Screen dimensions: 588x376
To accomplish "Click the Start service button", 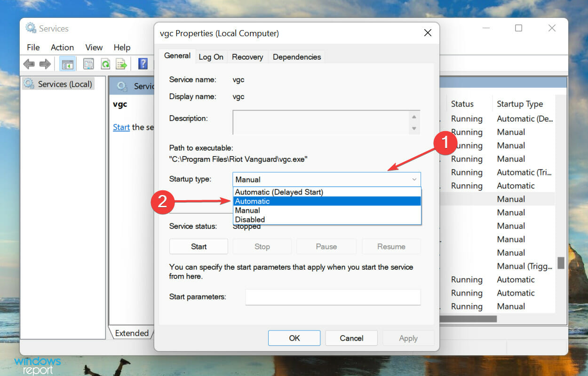I will click(x=199, y=246).
